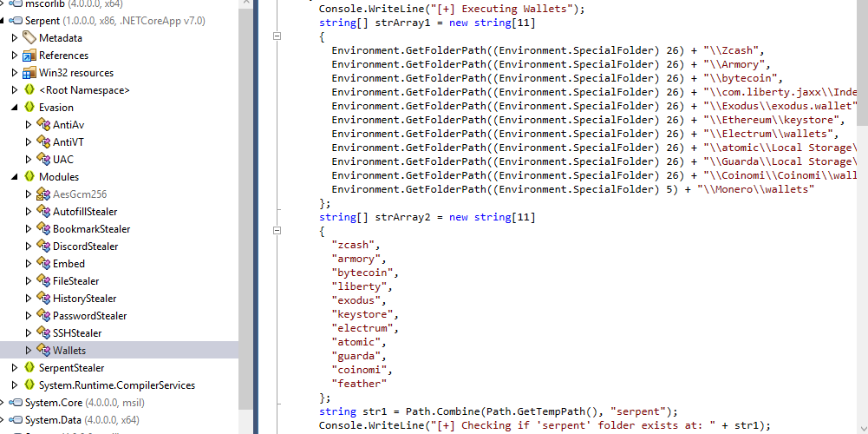This screenshot has height=434, width=868.
Task: Click the References icon
Action: pos(29,56)
